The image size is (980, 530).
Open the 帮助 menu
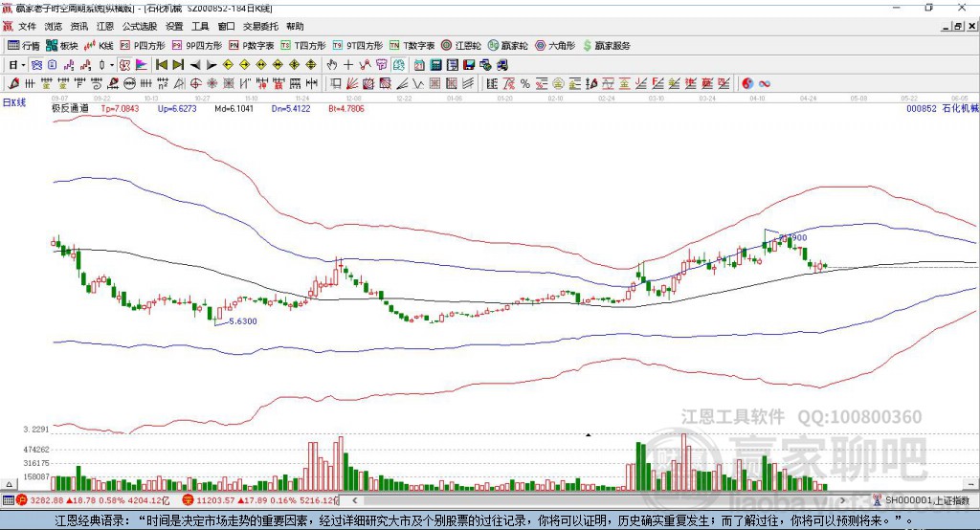coord(295,26)
